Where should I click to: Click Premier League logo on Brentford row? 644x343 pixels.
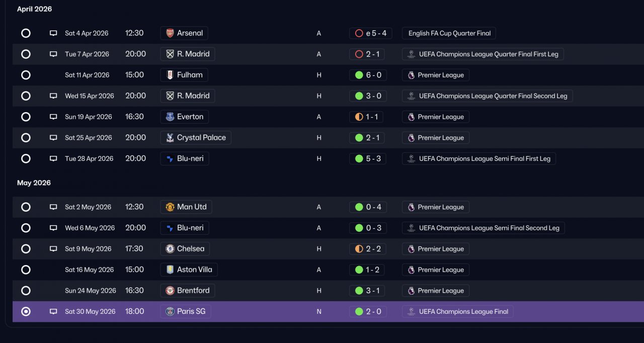click(x=411, y=291)
